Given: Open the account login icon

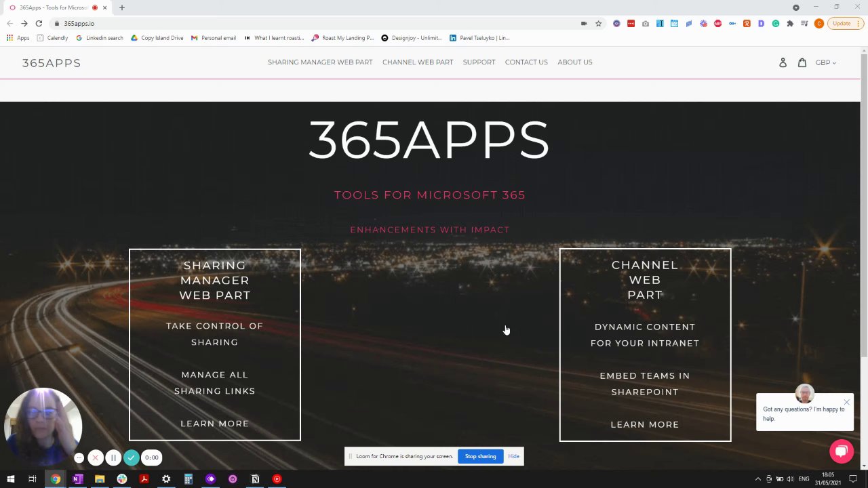Looking at the screenshot, I should click(783, 62).
